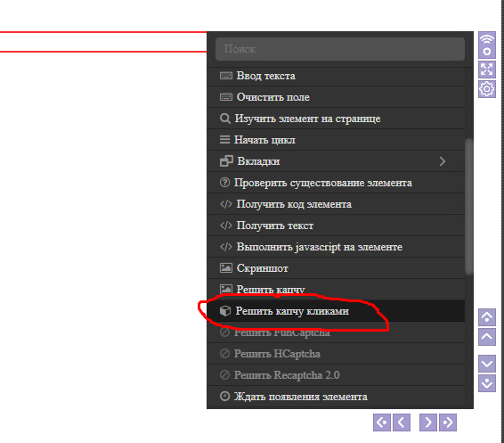This screenshot has height=443, width=504.
Task: Click the cube icon of Решить капчу кликами
Action: click(x=225, y=311)
